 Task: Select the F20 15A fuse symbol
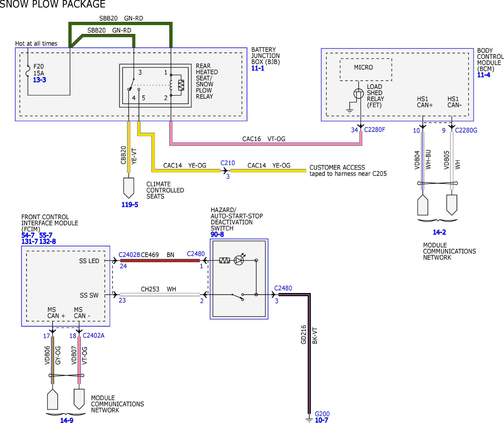(28, 71)
